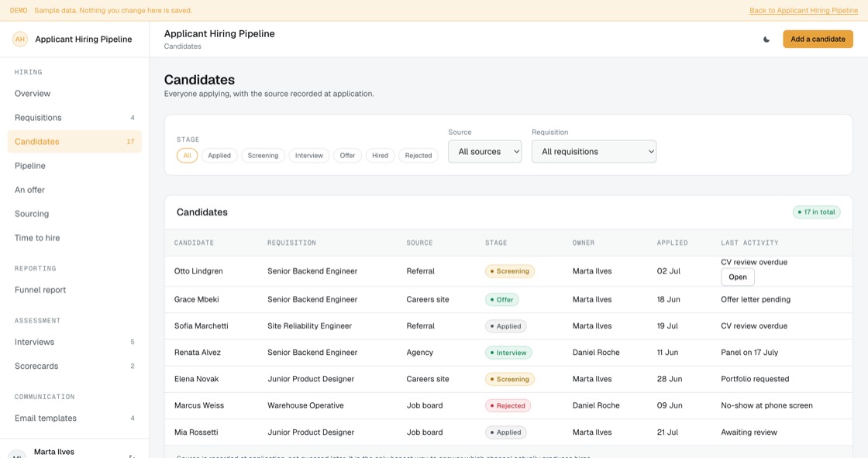Click No-show at phone screen text
Image resolution: width=868 pixels, height=458 pixels.
tap(766, 406)
